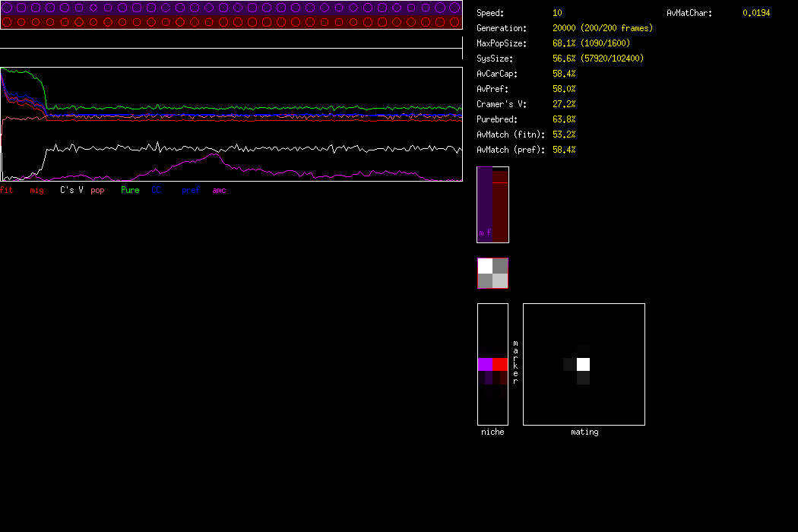This screenshot has width=798, height=532.
Task: Click the green 'Pure' legend label
Action: [x=130, y=190]
